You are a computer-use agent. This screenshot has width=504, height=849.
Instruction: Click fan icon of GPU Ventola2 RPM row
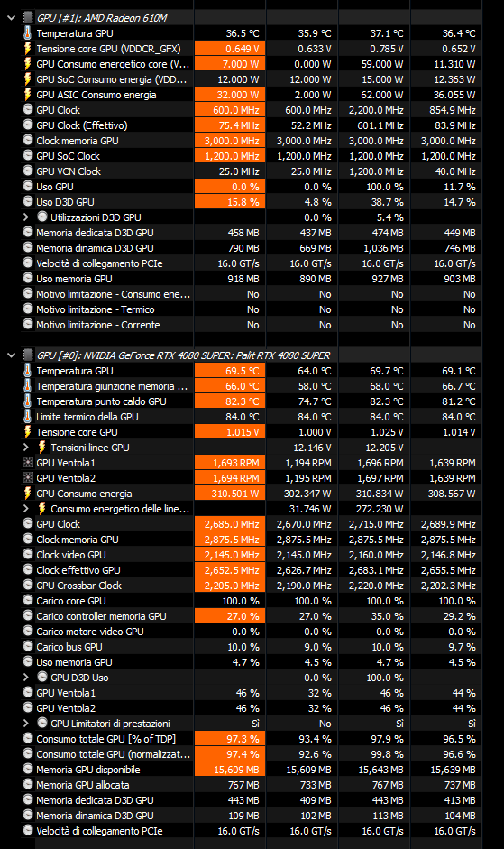[x=28, y=477]
